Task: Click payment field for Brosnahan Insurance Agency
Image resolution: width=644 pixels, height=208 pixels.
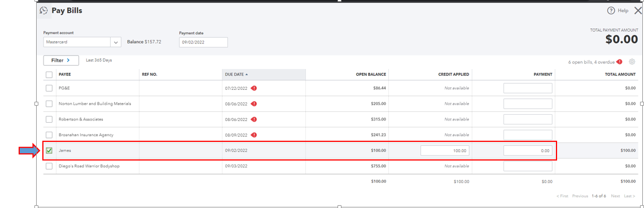Action: (528, 135)
